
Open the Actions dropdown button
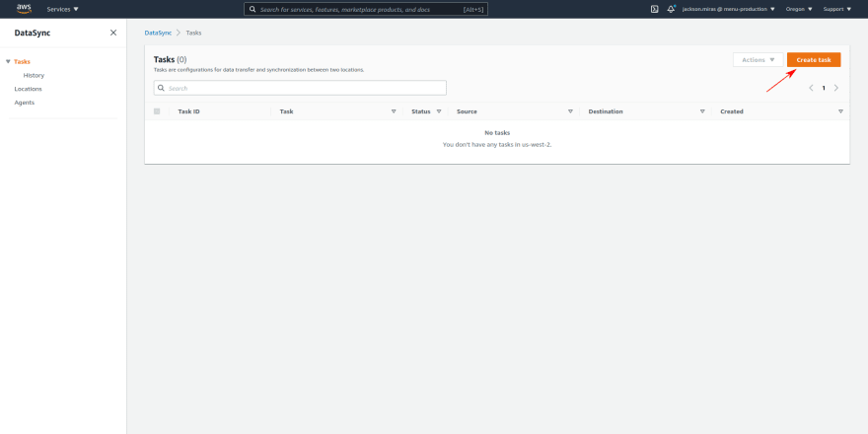coord(759,60)
